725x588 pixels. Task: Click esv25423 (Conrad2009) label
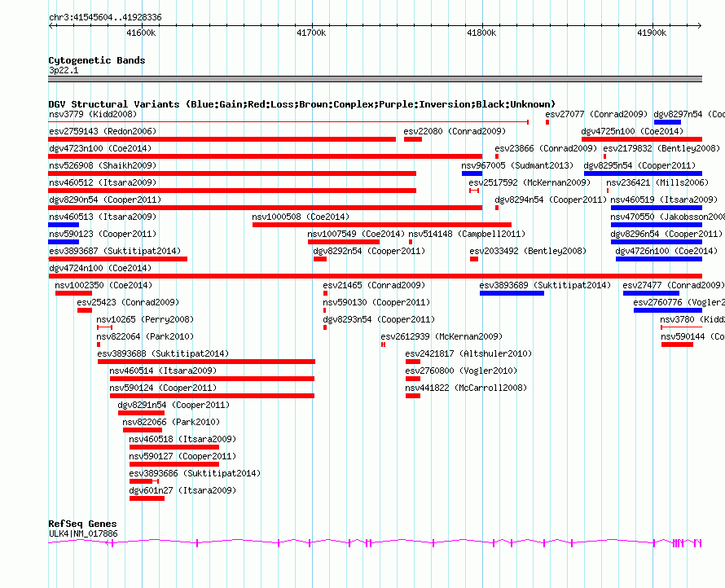128,302
